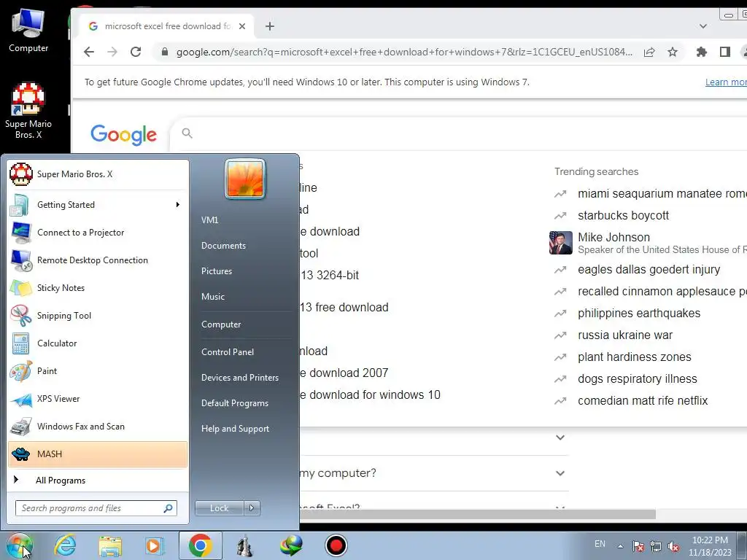Click Action Center flag in tray

(x=638, y=546)
